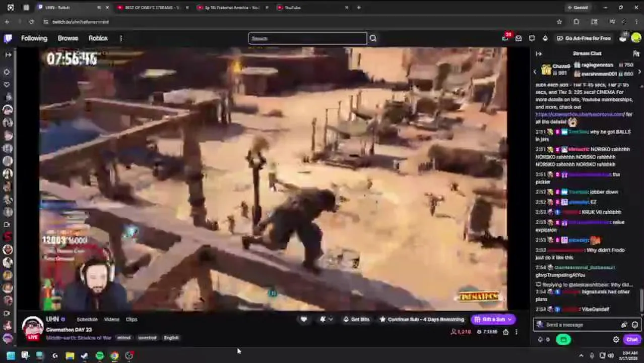
Task: Open the Middle-earth: Shadow of War category
Action: [79, 338]
